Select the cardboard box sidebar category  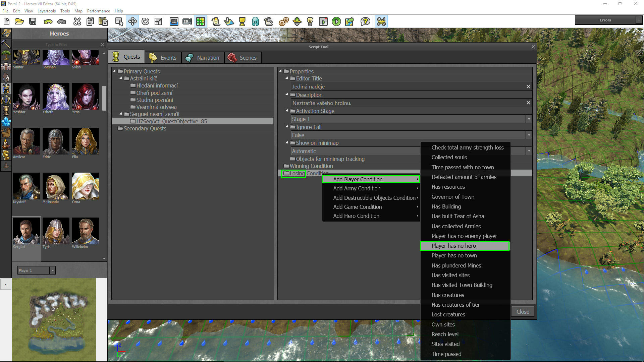pyautogui.click(x=6, y=132)
